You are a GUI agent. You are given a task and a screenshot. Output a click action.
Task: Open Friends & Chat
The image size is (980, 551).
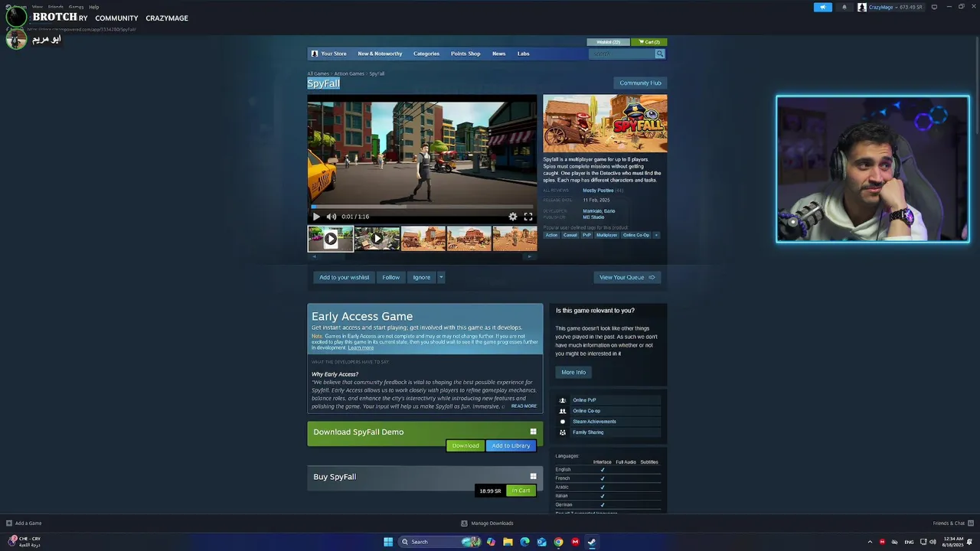953,523
